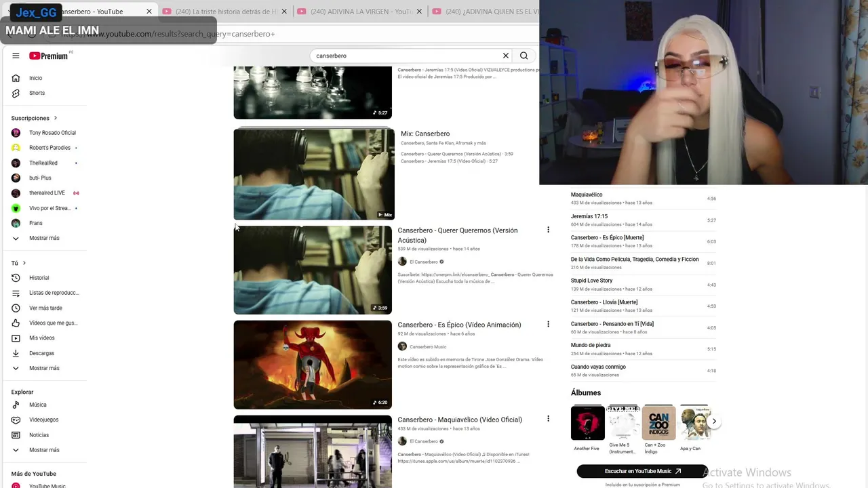Play Stupid Love Story song row
This screenshot has height=488, width=868.
644,284
